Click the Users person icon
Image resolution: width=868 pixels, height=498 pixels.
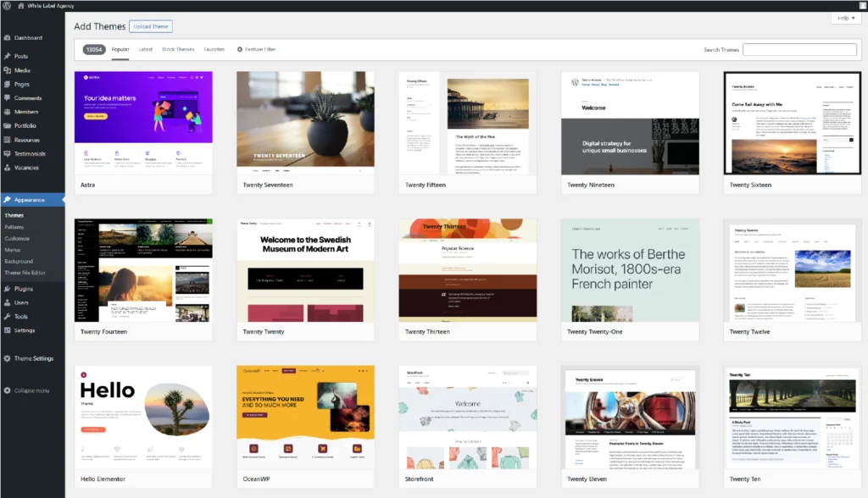tap(7, 302)
